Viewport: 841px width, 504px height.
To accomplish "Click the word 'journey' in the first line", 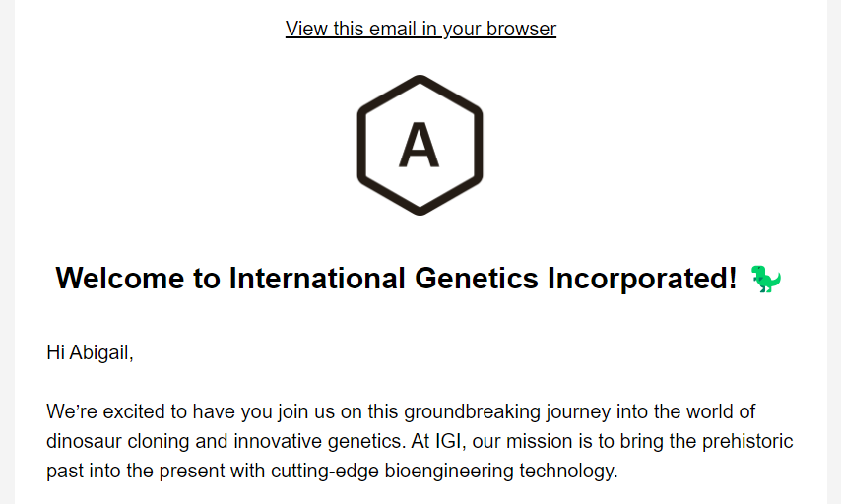I will coord(578,412).
